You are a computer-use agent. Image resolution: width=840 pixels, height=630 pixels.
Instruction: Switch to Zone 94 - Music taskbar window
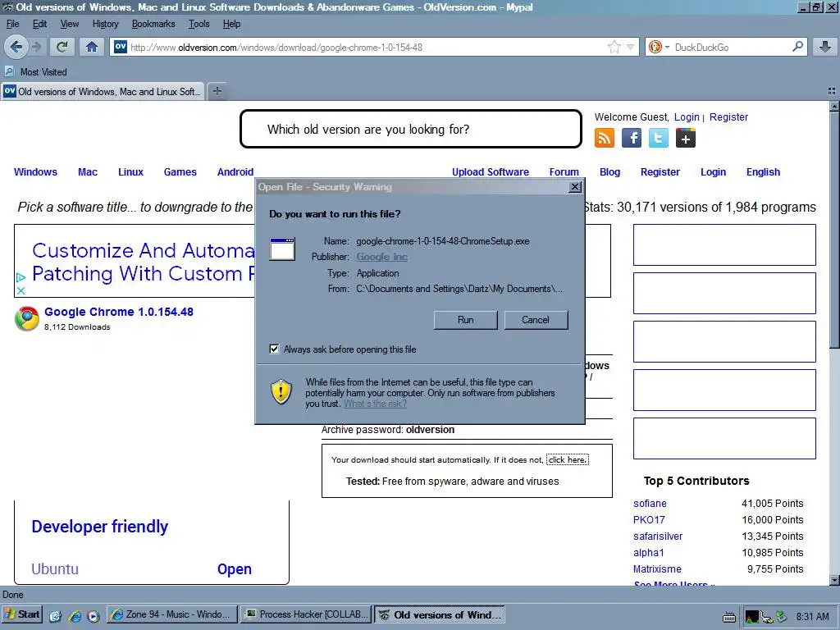pyautogui.click(x=172, y=614)
